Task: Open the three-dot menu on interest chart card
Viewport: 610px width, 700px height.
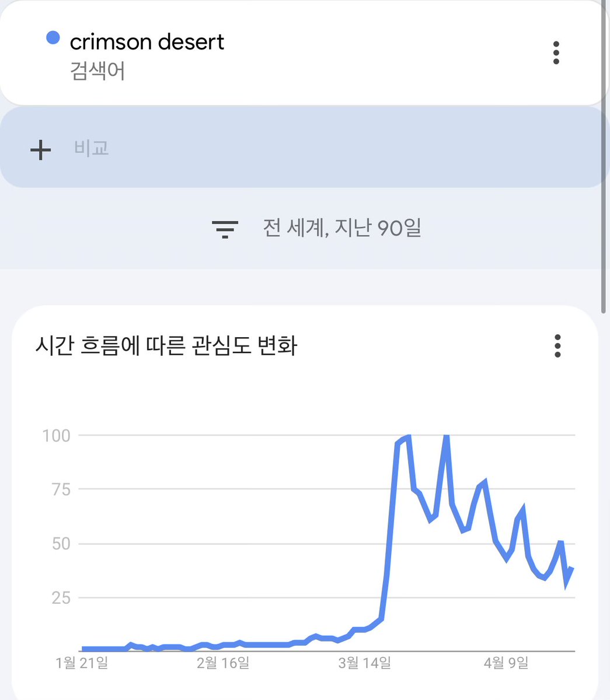Action: tap(557, 346)
